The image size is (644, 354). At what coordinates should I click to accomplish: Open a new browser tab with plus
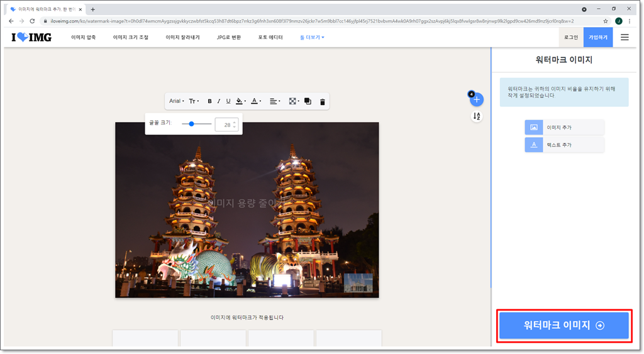93,9
